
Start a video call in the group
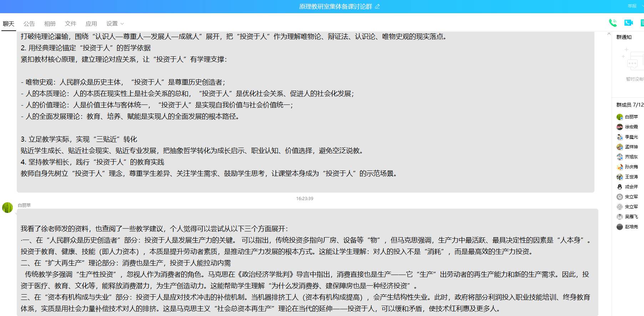pos(628,23)
